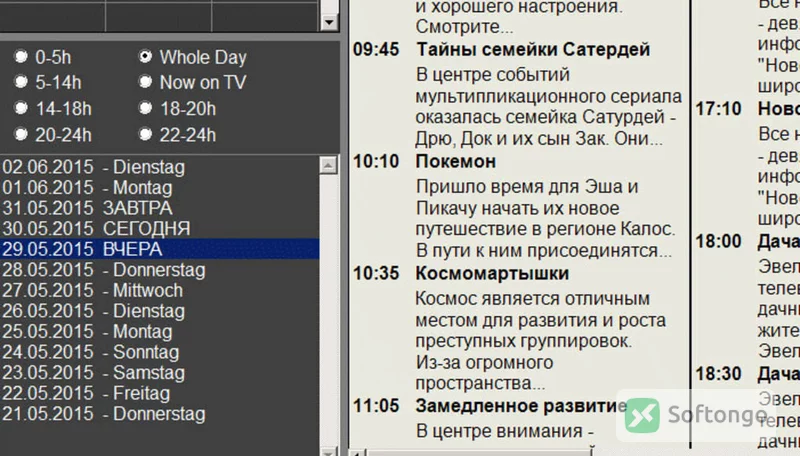Choose the Now on TV option
The image size is (800, 456).
[x=146, y=82]
